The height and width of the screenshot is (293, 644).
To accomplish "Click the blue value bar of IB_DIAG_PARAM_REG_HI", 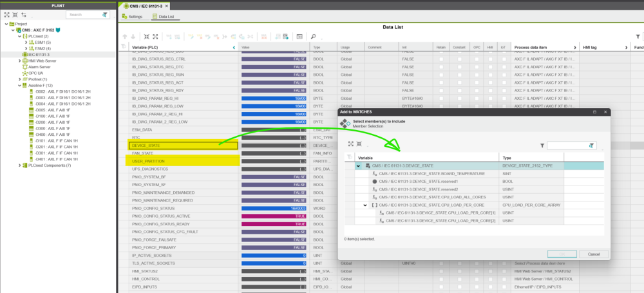I will (274, 98).
